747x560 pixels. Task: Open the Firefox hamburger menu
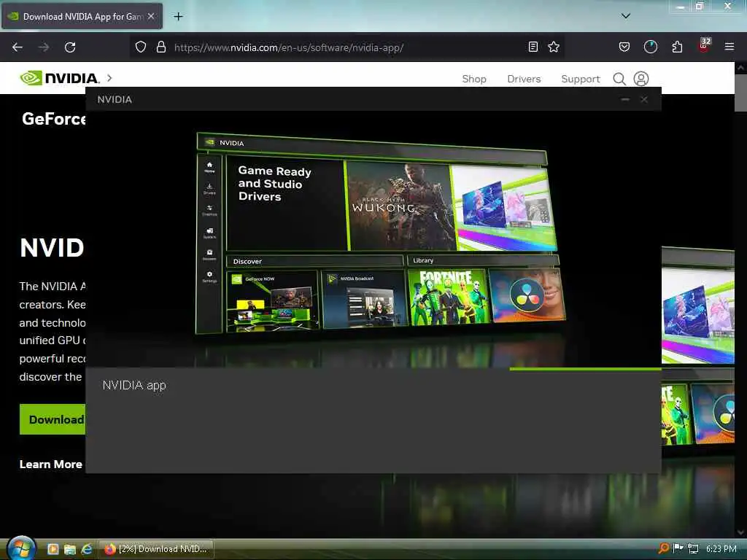pos(729,47)
